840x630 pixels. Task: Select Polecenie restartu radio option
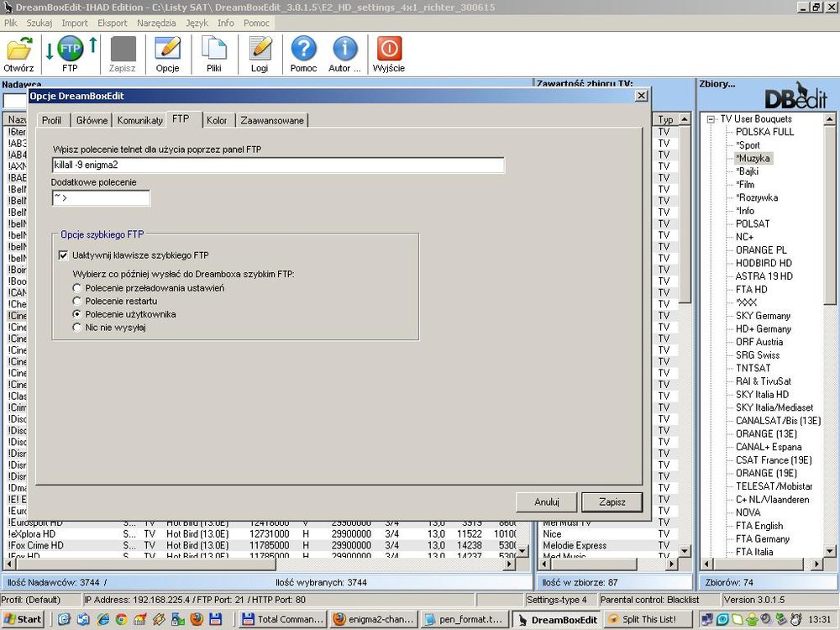78,301
